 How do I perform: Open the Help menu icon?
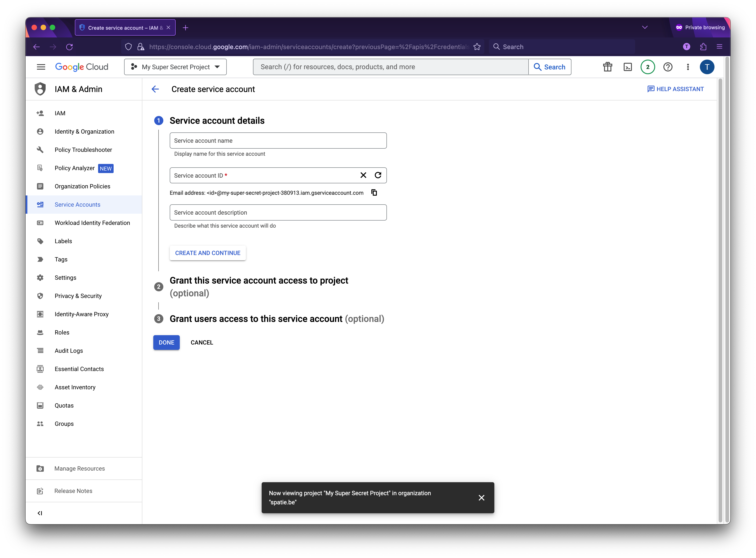pos(667,66)
